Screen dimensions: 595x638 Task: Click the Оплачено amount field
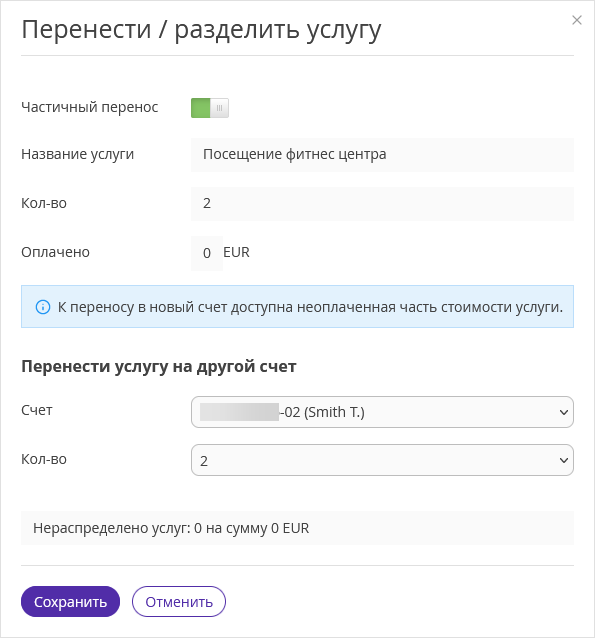[x=207, y=253]
